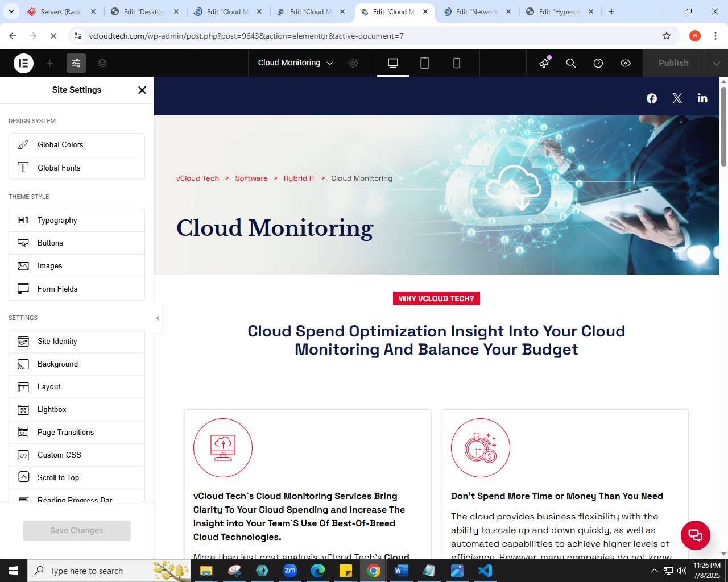Click the Chrome profile avatar
This screenshot has width=728, height=582.
pos(694,36)
